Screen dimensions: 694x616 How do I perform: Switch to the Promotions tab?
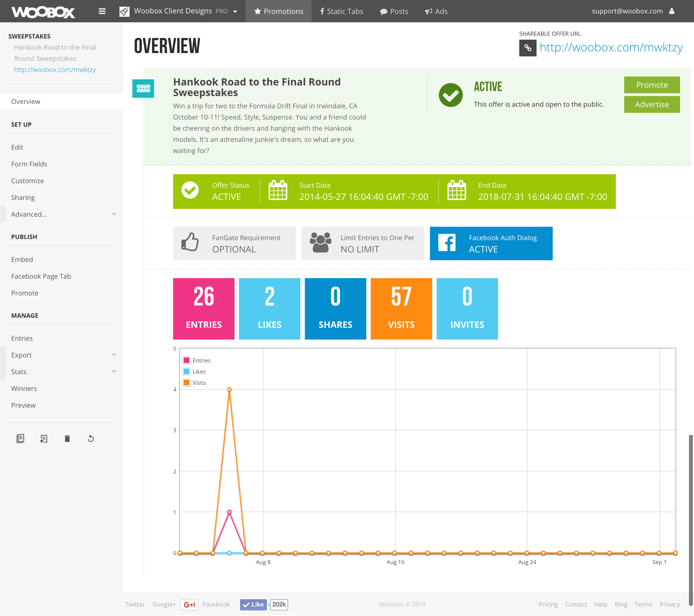(x=278, y=11)
